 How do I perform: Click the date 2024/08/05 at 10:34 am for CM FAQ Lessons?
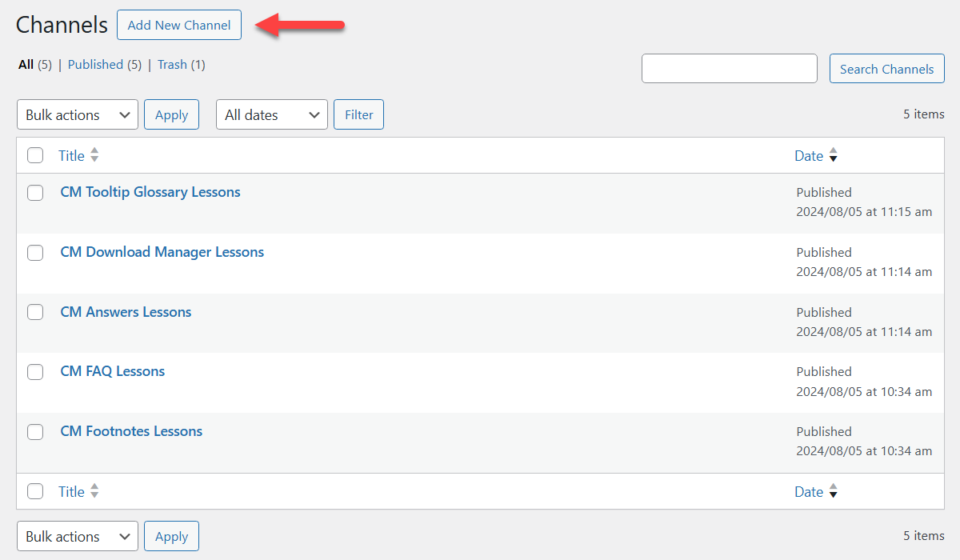coord(864,391)
